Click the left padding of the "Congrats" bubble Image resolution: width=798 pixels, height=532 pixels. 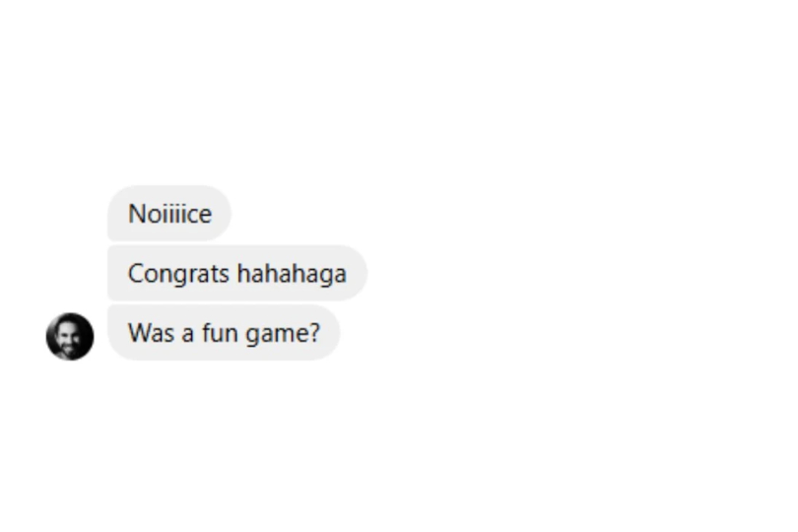click(x=117, y=273)
